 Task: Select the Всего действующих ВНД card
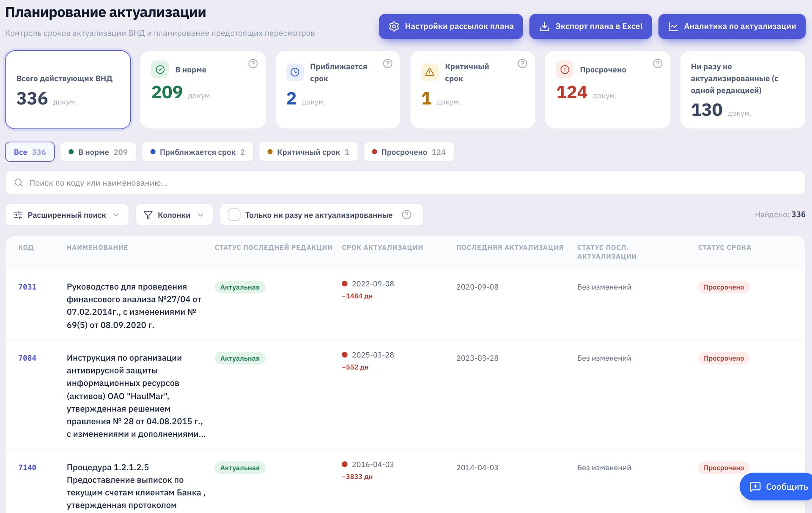click(68, 90)
